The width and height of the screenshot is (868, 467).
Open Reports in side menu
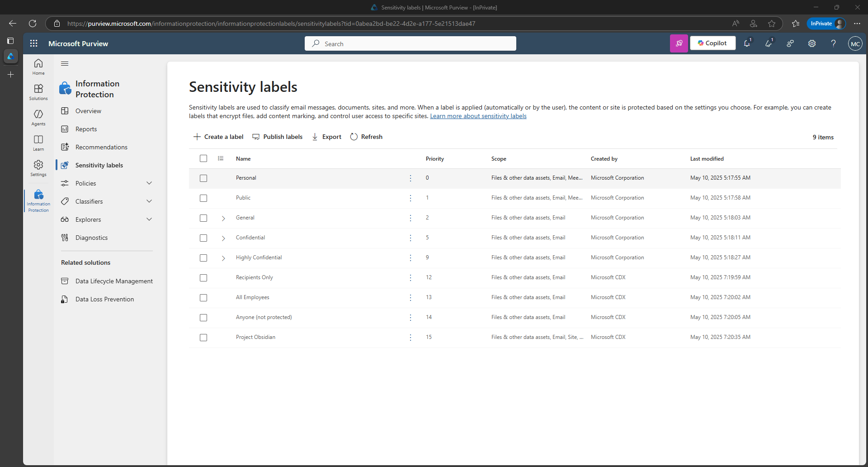[x=86, y=129]
